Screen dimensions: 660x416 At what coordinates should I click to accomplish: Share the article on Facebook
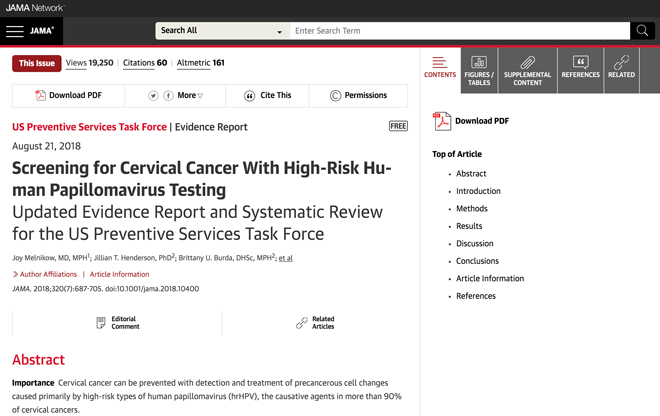[168, 96]
